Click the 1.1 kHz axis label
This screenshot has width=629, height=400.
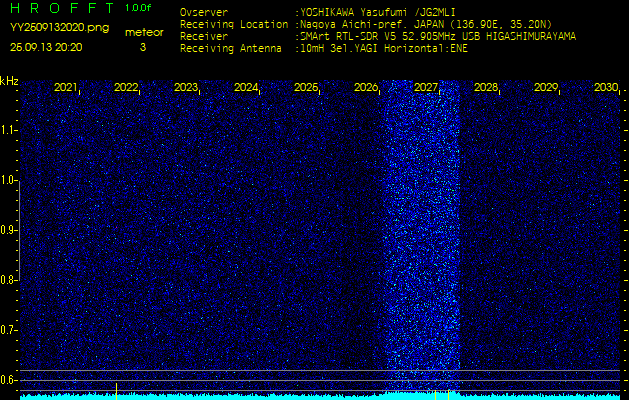[7, 130]
